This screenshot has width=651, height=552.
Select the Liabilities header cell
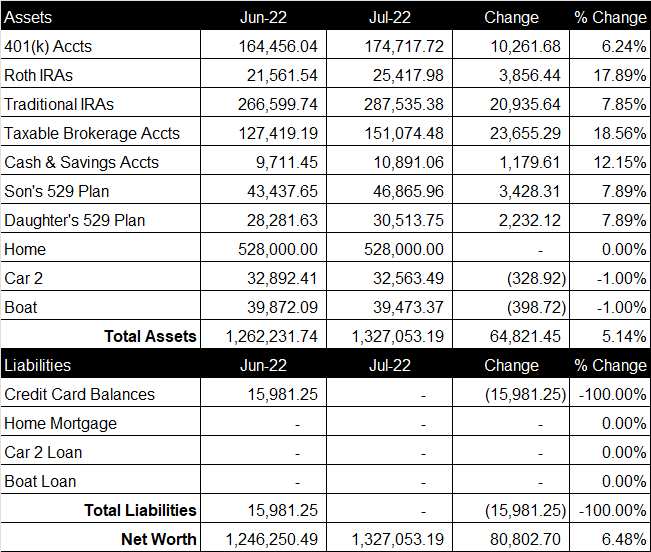point(100,364)
